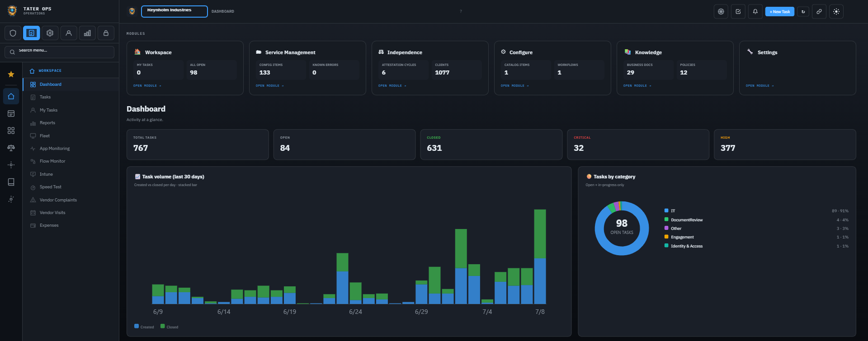The width and height of the screenshot is (868, 341).
Task: Click the blue Created legend swatch
Action: click(x=137, y=326)
